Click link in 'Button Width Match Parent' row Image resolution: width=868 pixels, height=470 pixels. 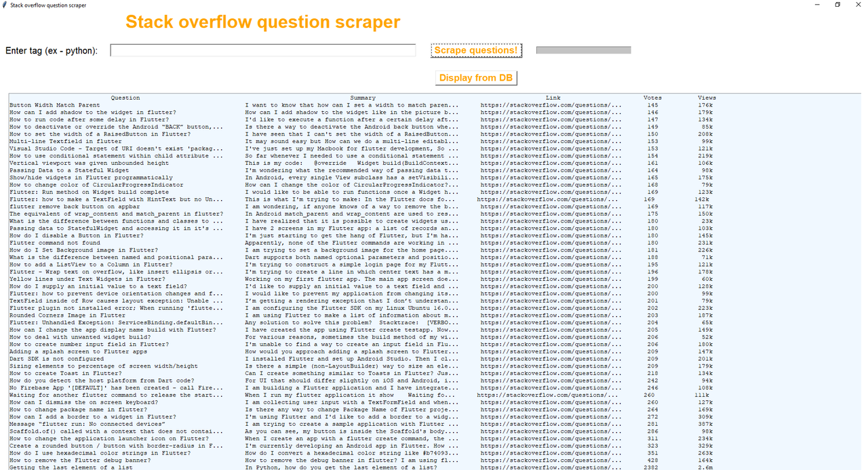[x=551, y=105]
